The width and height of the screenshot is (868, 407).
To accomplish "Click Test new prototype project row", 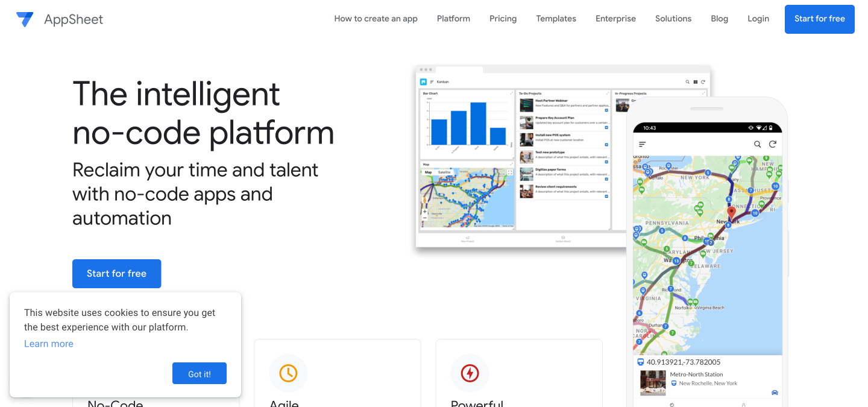I will tap(564, 156).
